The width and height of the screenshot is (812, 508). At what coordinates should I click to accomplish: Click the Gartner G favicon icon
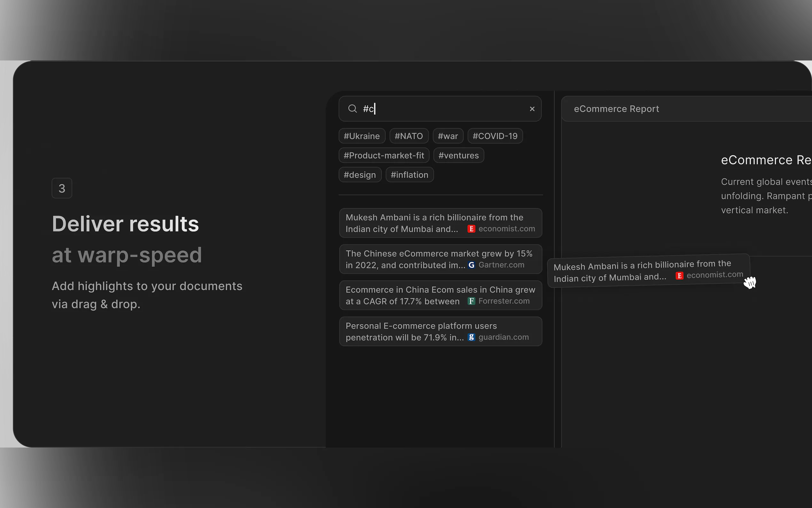pyautogui.click(x=471, y=265)
